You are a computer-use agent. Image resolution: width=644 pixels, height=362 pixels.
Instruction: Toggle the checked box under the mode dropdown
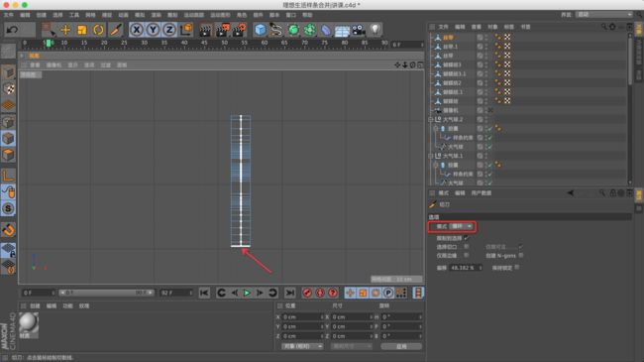pyautogui.click(x=467, y=238)
